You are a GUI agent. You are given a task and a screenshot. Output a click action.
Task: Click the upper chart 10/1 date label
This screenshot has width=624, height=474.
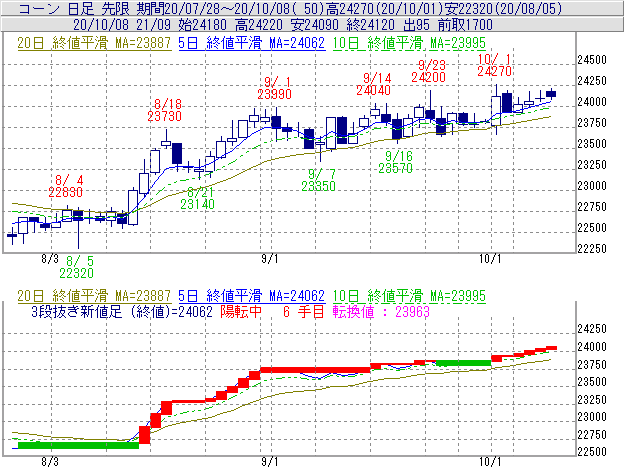click(490, 259)
